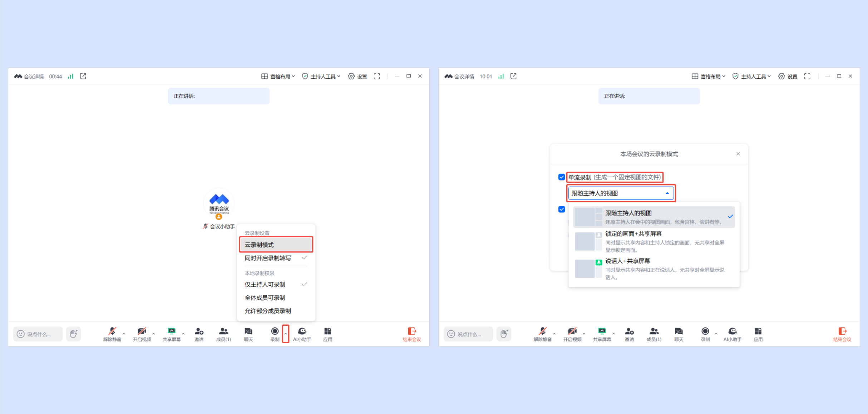The height and width of the screenshot is (414, 868).
Task: Expand video options arrow in left window
Action: coord(153,334)
